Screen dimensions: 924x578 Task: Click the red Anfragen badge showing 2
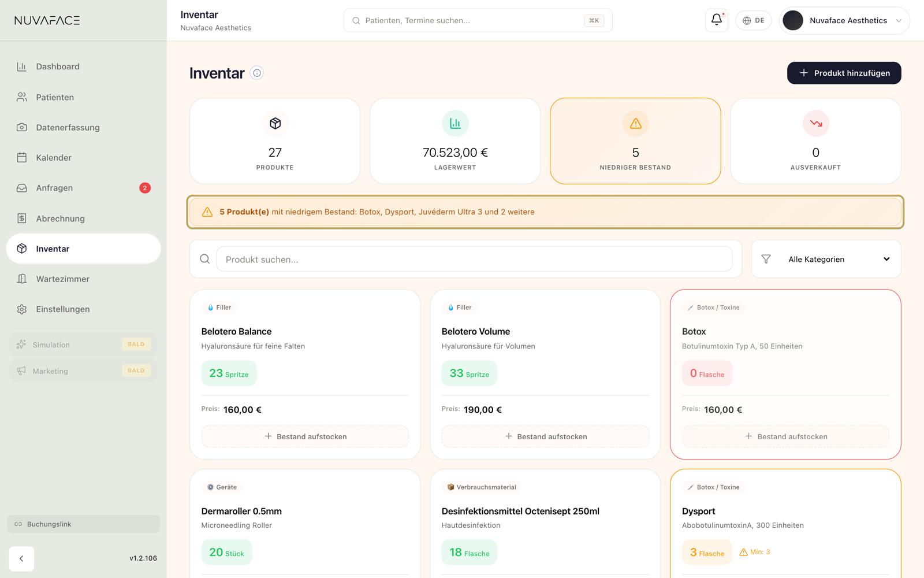(x=144, y=188)
